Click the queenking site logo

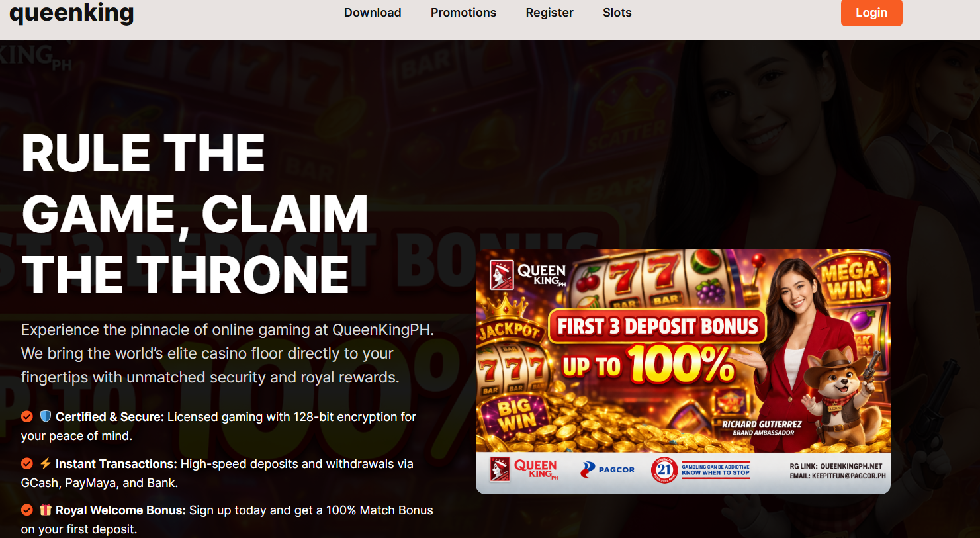click(71, 12)
